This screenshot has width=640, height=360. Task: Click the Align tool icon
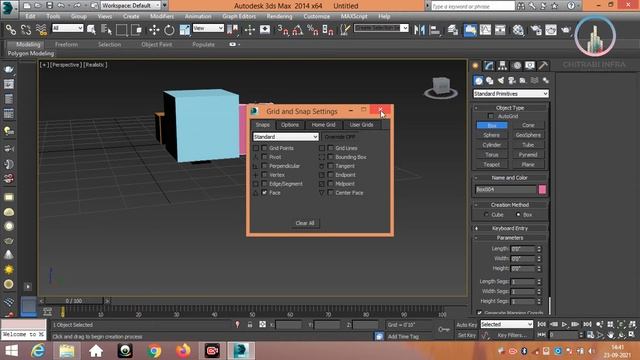(x=435, y=29)
